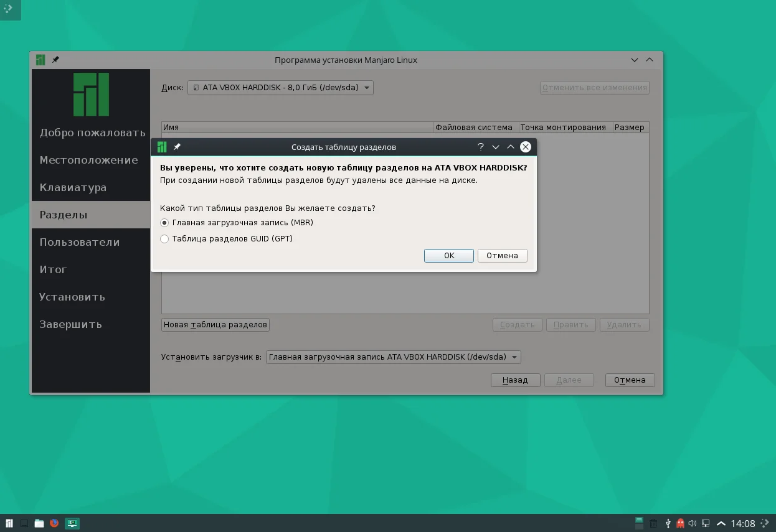This screenshot has width=776, height=532.
Task: Maximize the dialog using the up chevron
Action: point(511,147)
